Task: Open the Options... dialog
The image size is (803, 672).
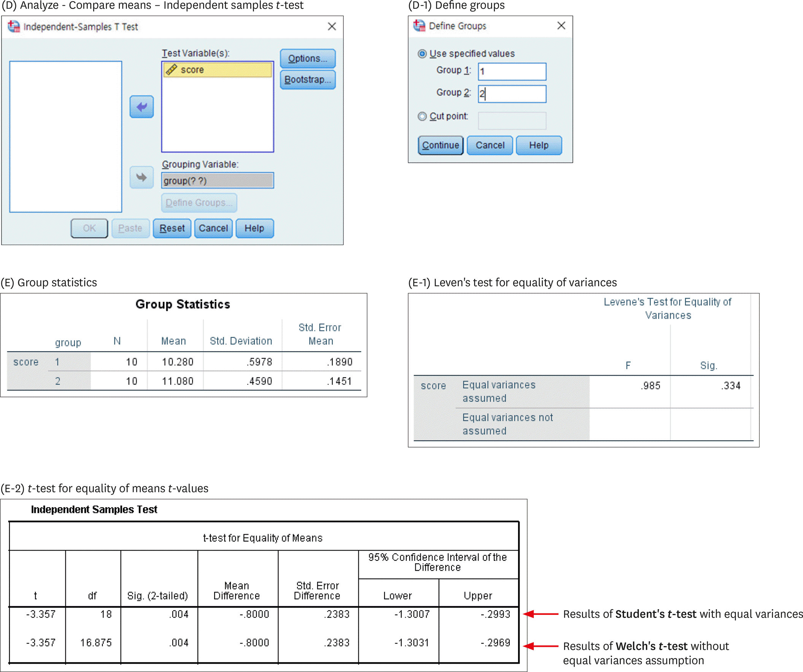Action: coord(307,59)
